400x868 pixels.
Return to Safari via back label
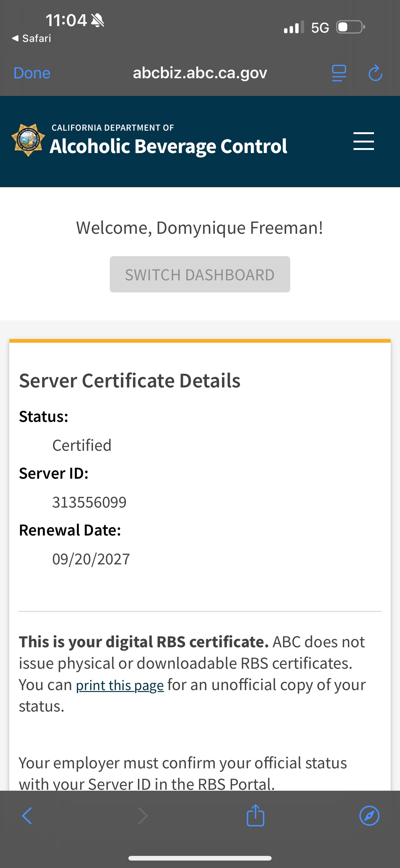tap(32, 38)
